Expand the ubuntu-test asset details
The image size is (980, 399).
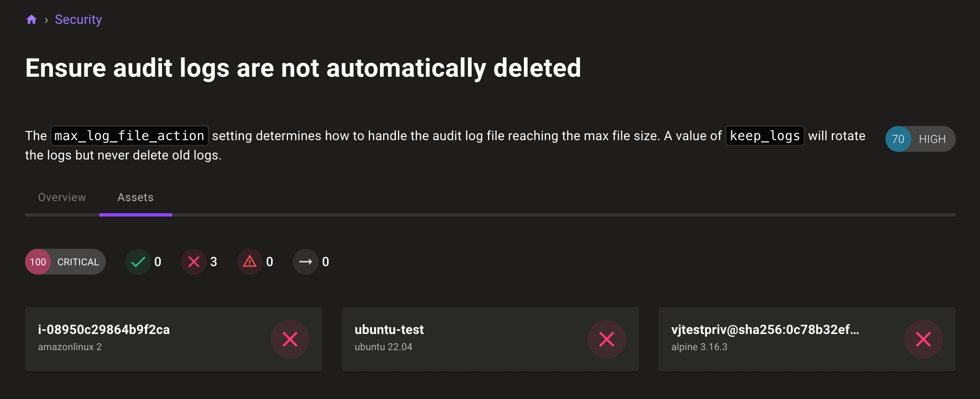point(444,339)
